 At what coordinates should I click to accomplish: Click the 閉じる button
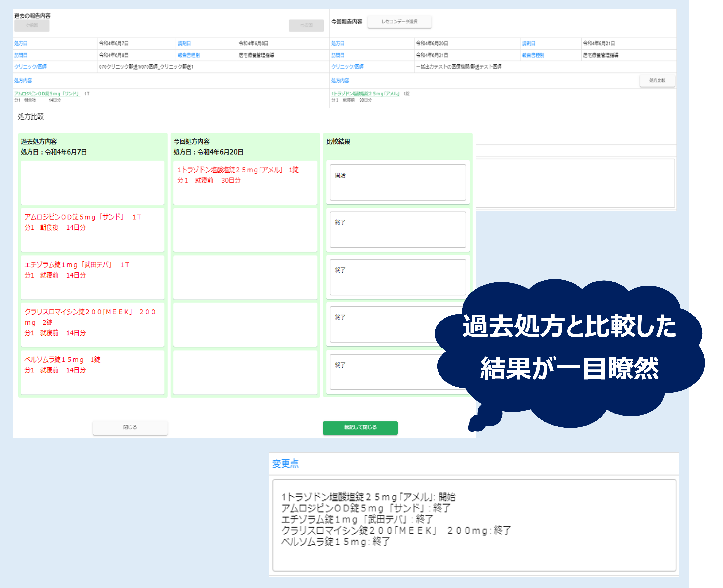tap(130, 427)
